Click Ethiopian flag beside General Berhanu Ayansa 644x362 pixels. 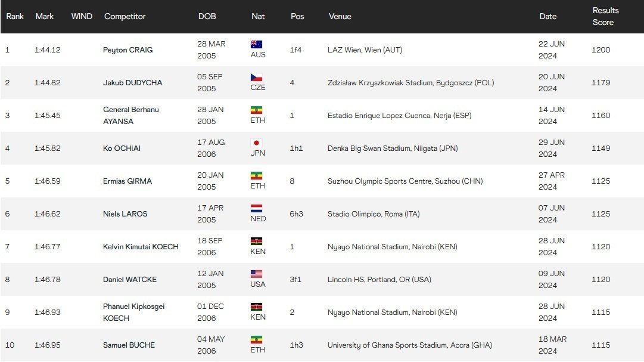pos(257,110)
